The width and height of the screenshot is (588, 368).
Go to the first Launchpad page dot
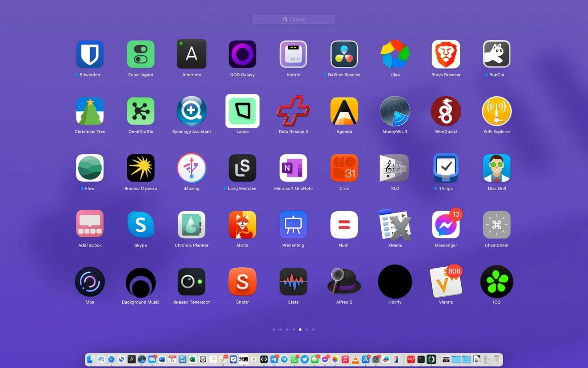pyautogui.click(x=274, y=329)
